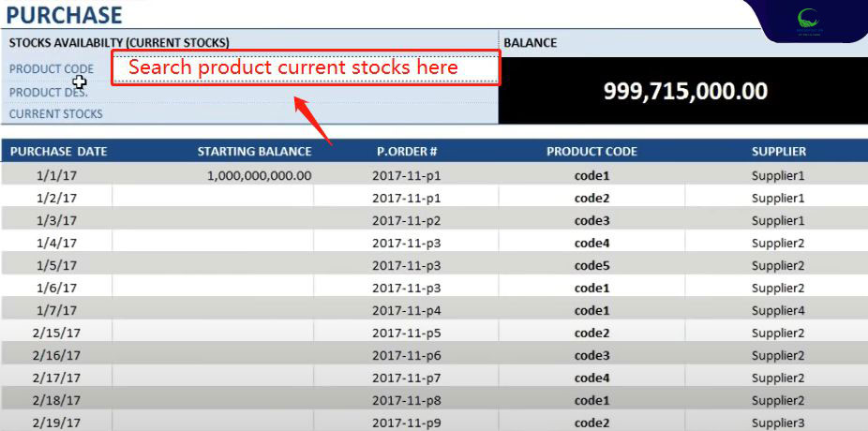868x431 pixels.
Task: Click purchase order 2017-11-p9
Action: (406, 423)
